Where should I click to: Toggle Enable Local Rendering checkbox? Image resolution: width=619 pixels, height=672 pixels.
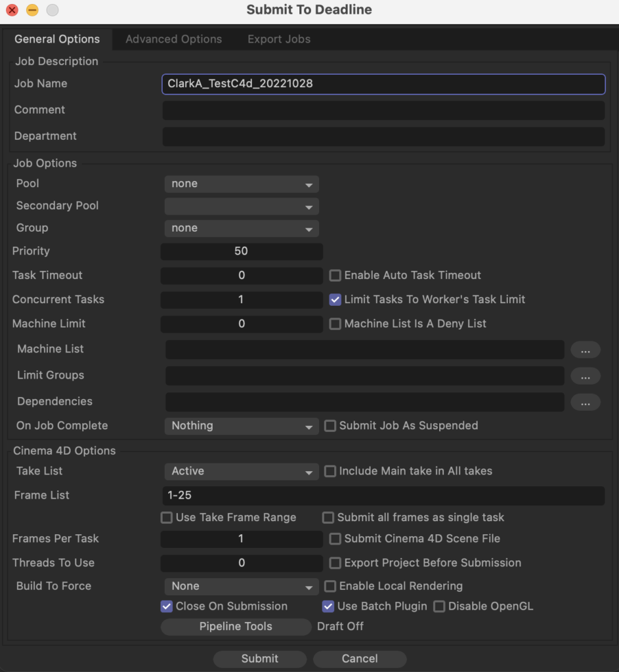click(x=330, y=586)
